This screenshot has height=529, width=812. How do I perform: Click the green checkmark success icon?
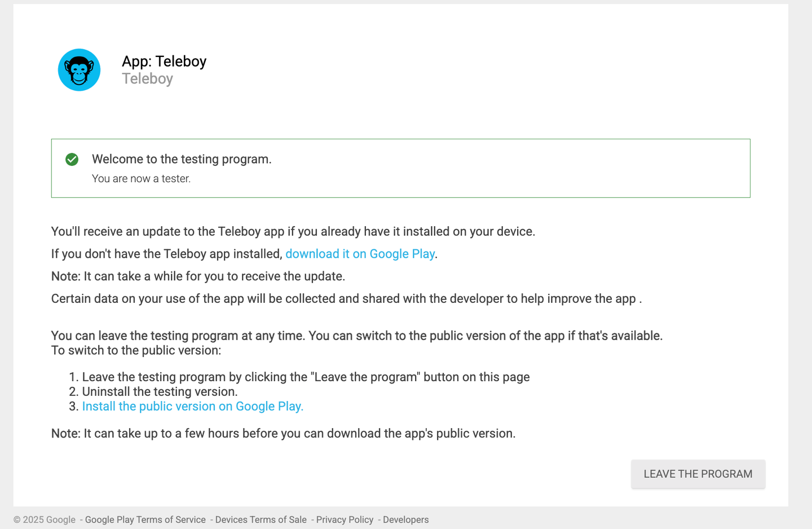(72, 160)
